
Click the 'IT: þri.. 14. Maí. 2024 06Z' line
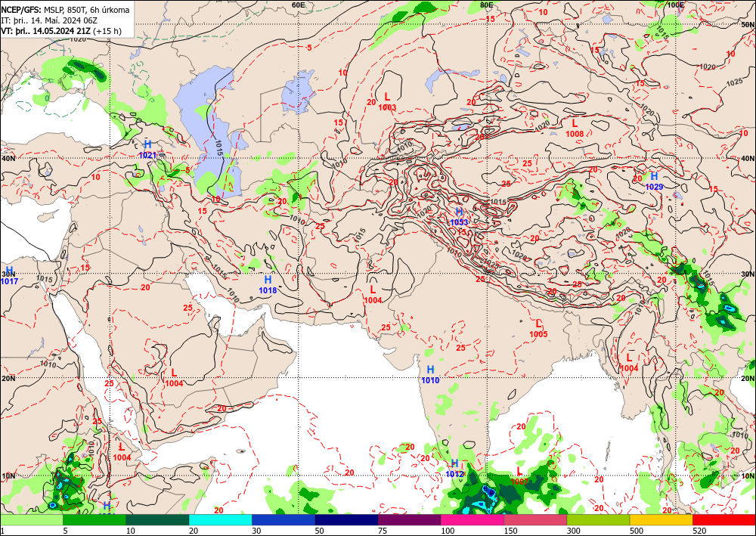pos(49,20)
